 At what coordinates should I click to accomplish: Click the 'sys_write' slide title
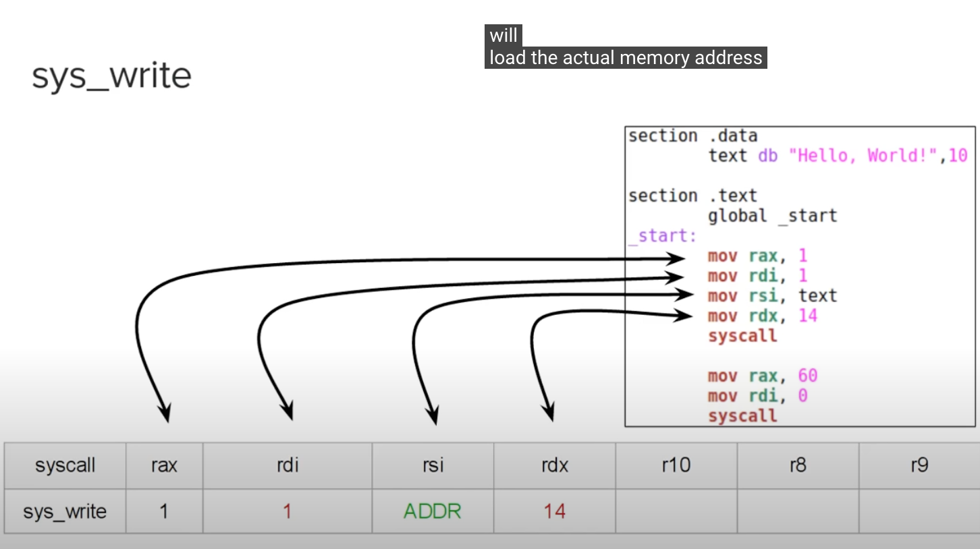(x=111, y=76)
